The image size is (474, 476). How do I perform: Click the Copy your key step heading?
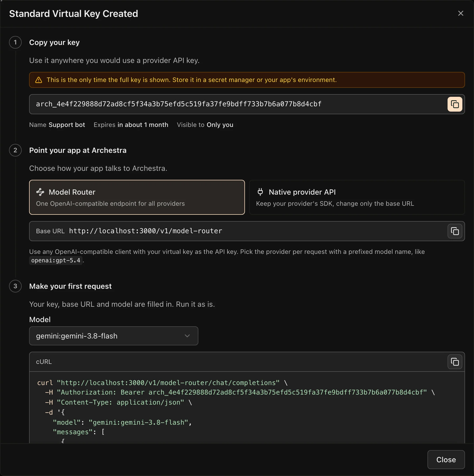pyautogui.click(x=54, y=42)
